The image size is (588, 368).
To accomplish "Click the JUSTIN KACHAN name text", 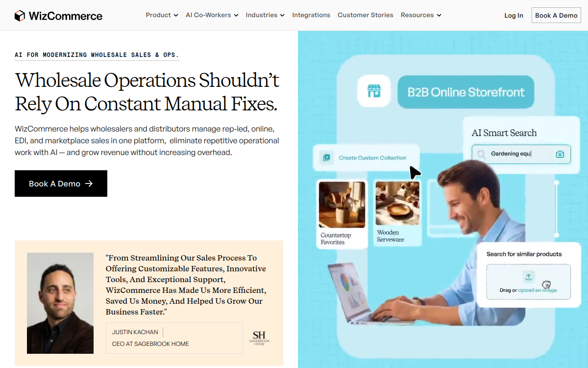I will coord(135,332).
